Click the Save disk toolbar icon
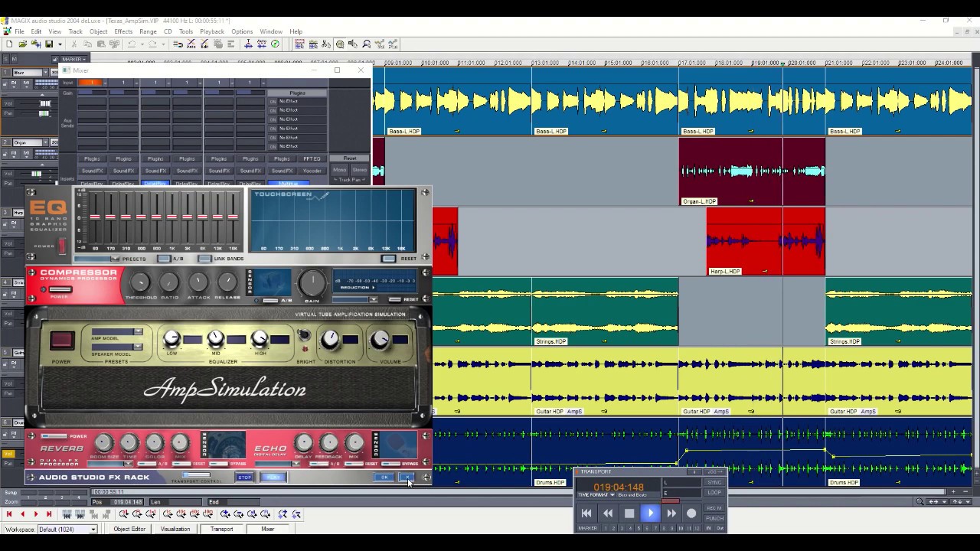 click(49, 44)
